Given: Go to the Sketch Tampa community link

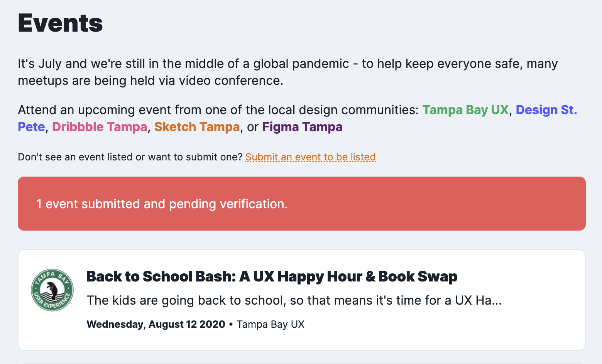Looking at the screenshot, I should pyautogui.click(x=197, y=127).
